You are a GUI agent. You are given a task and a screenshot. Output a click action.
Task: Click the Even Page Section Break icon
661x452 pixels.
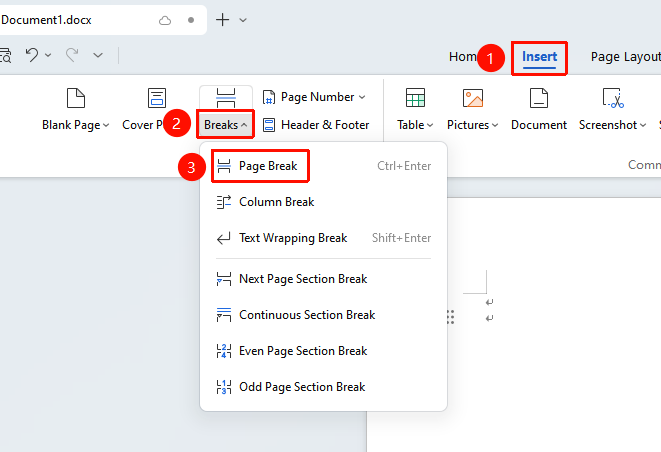224,351
